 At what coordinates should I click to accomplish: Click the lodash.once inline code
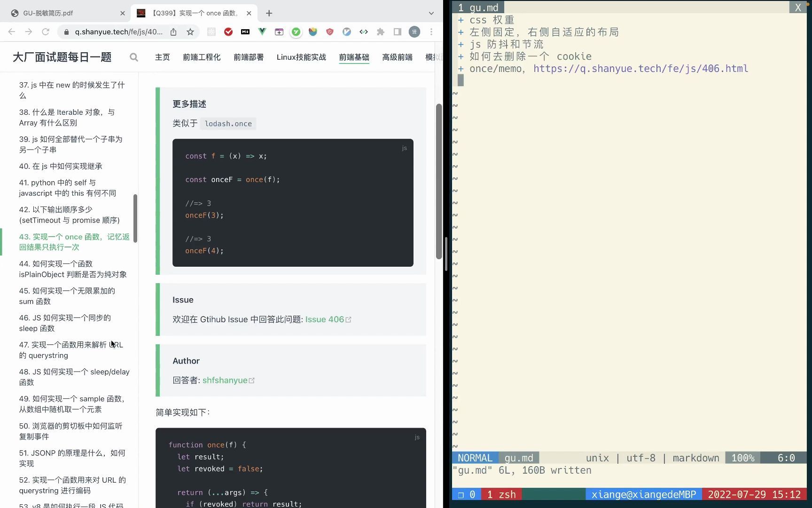pos(228,124)
